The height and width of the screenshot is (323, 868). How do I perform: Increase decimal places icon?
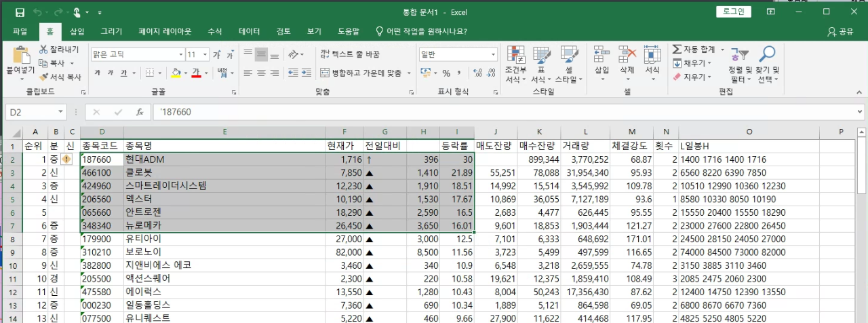tap(477, 73)
